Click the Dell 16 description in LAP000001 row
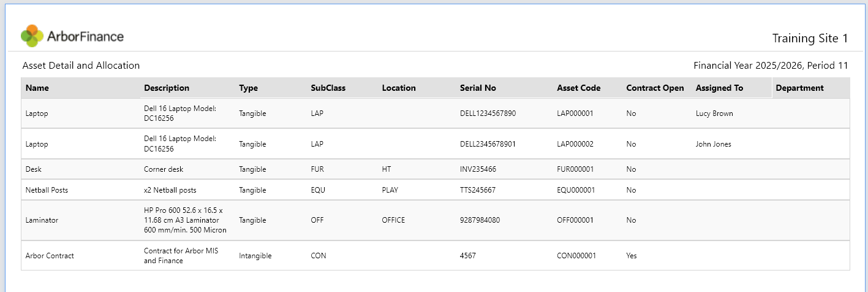The image size is (868, 292). (180, 113)
